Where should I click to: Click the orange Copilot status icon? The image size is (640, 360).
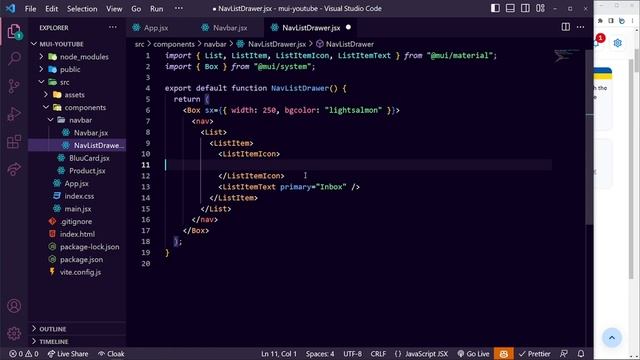coord(504,354)
